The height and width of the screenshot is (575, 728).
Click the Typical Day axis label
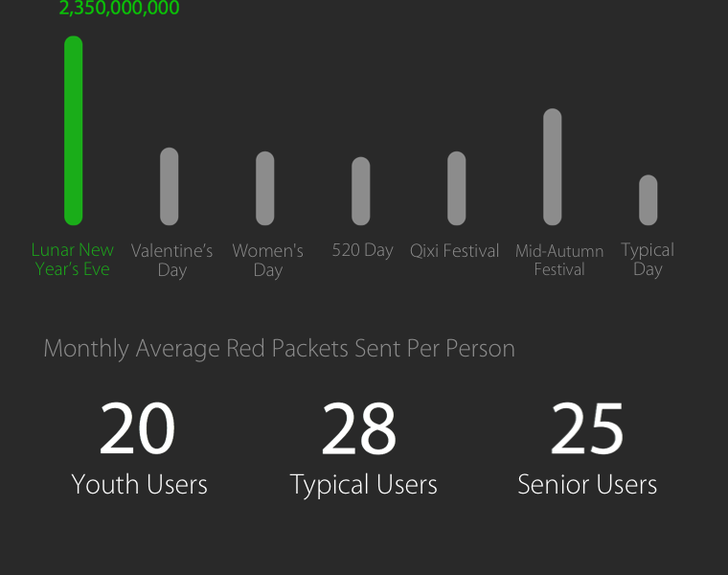pos(648,260)
